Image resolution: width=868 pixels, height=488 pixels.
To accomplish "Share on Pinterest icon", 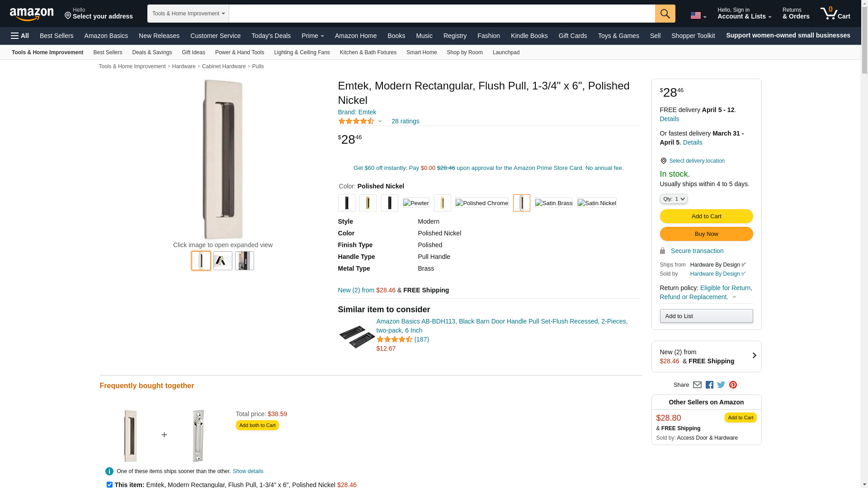I will click(x=733, y=385).
